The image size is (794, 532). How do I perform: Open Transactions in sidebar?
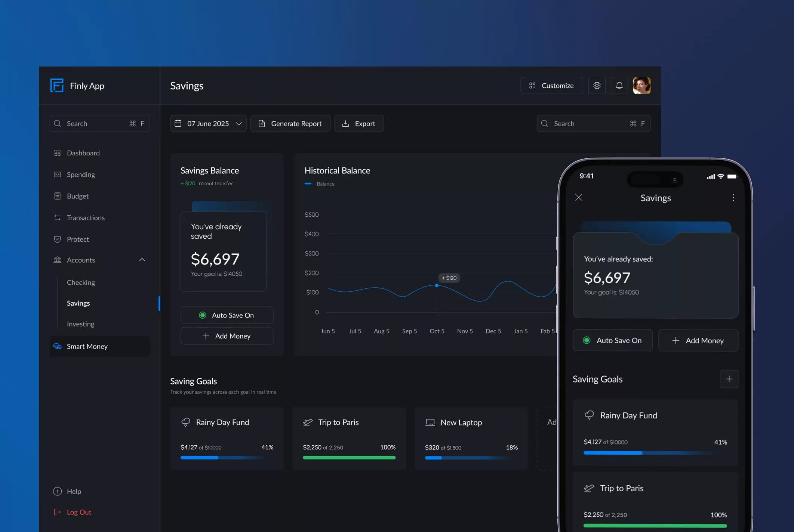click(86, 218)
